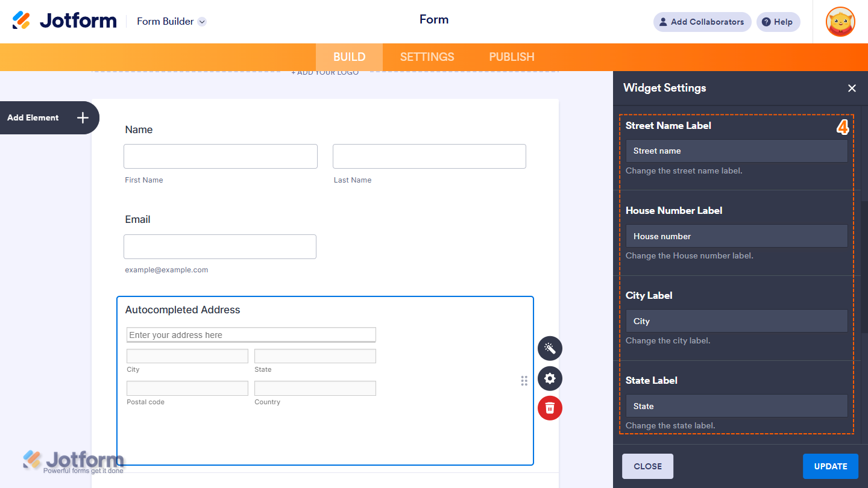Open the widget settings gear icon
This screenshot has height=488, width=868.
coord(549,378)
